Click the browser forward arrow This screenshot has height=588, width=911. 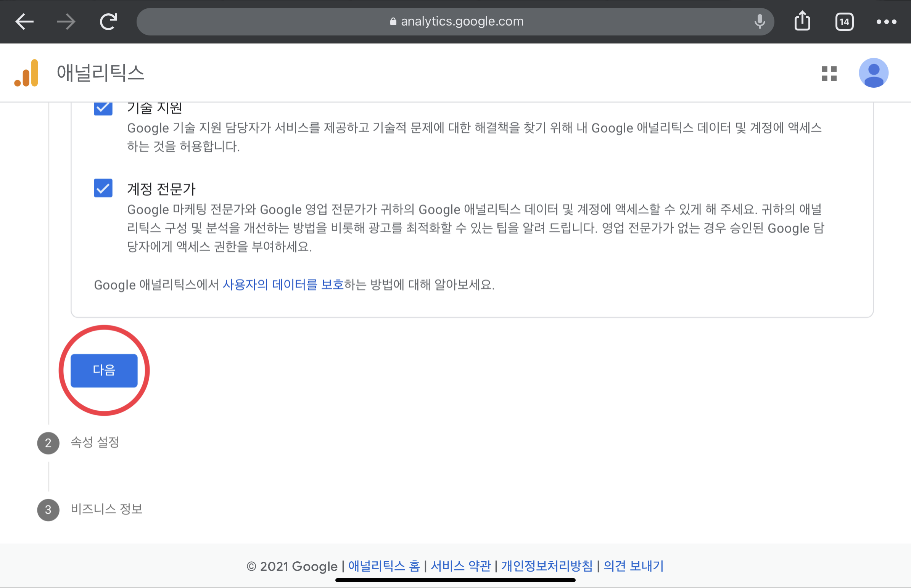(66, 22)
